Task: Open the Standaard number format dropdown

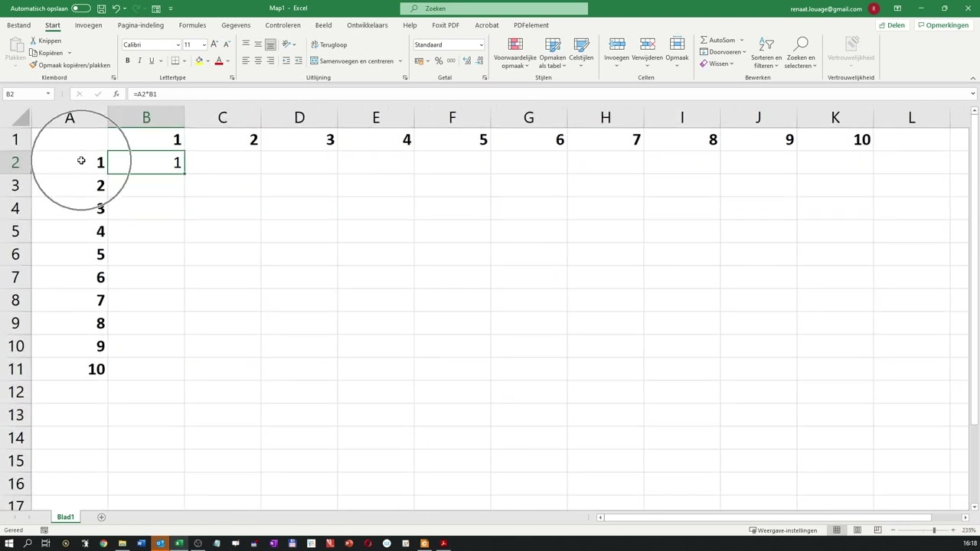Action: [481, 44]
